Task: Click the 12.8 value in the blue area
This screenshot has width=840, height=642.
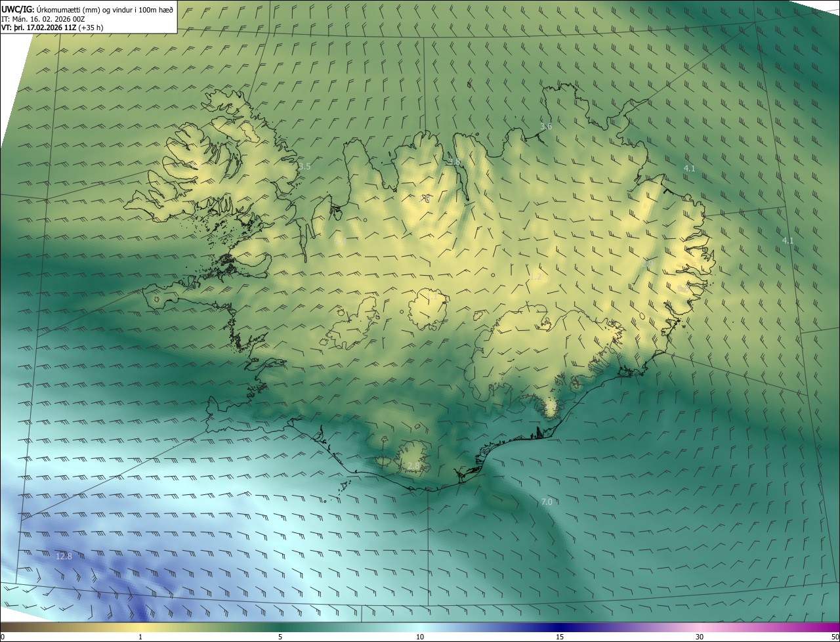Action: (x=64, y=556)
